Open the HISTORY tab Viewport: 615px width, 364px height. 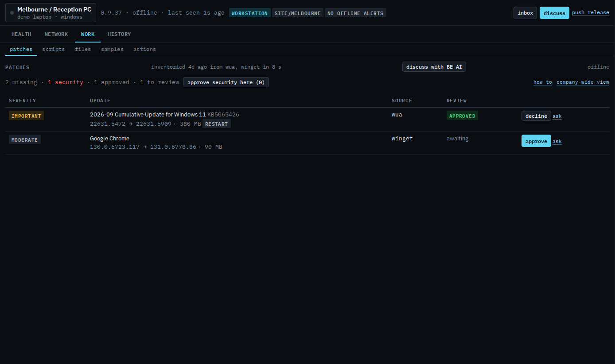point(119,34)
